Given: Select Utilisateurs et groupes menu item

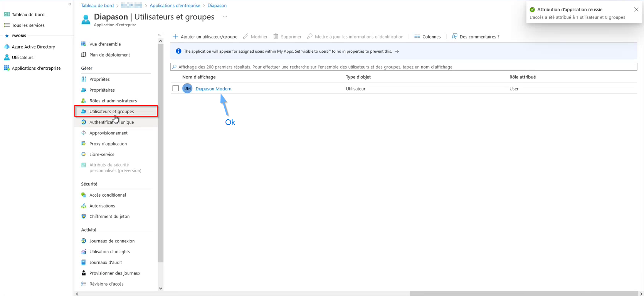Looking at the screenshot, I should [x=112, y=111].
